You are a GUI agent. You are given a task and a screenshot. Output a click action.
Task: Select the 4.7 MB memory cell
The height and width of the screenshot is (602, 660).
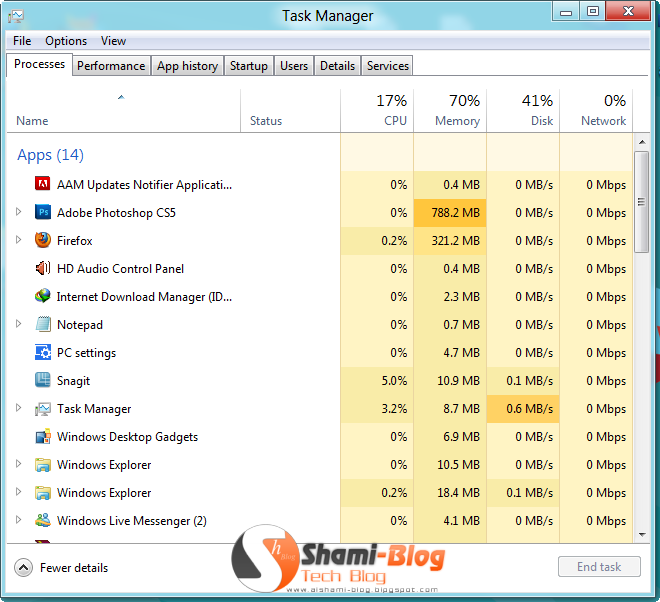point(450,353)
